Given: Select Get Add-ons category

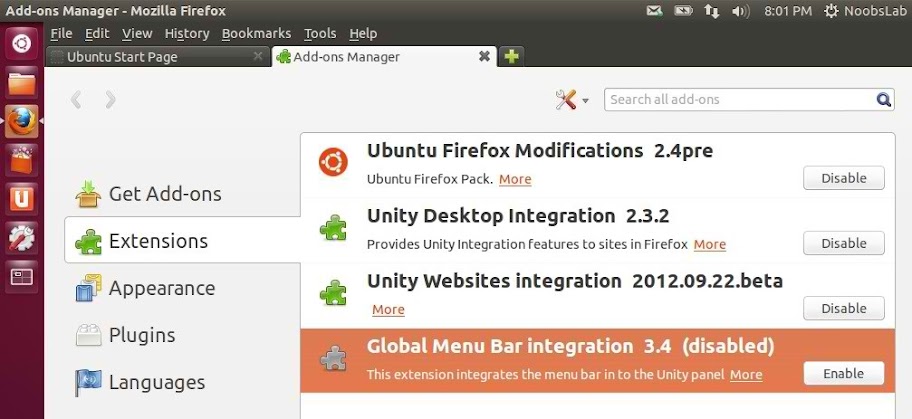Looking at the screenshot, I should click(183, 194).
